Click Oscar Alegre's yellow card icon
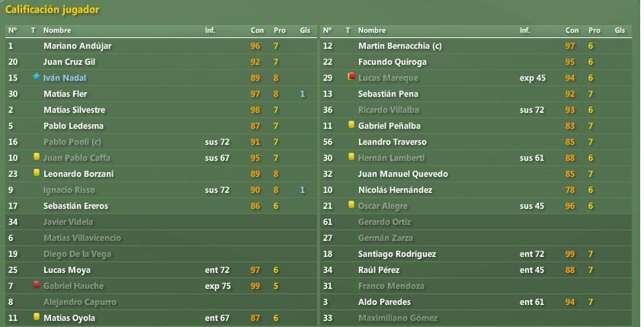The height and width of the screenshot is (327, 644). coord(351,204)
